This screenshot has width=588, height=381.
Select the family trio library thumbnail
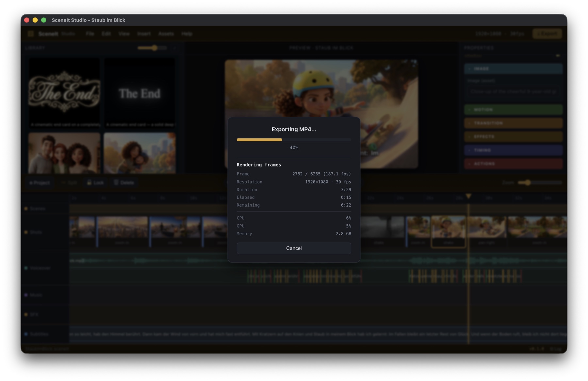[64, 153]
